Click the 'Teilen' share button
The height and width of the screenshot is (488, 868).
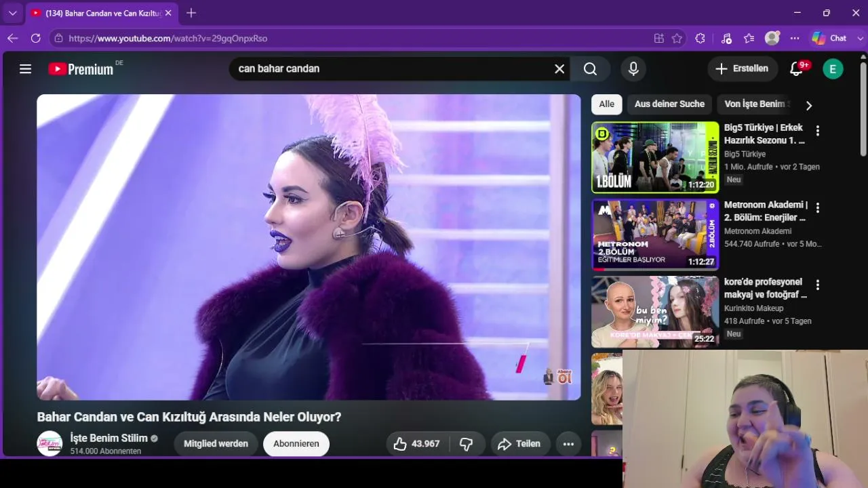(x=520, y=444)
